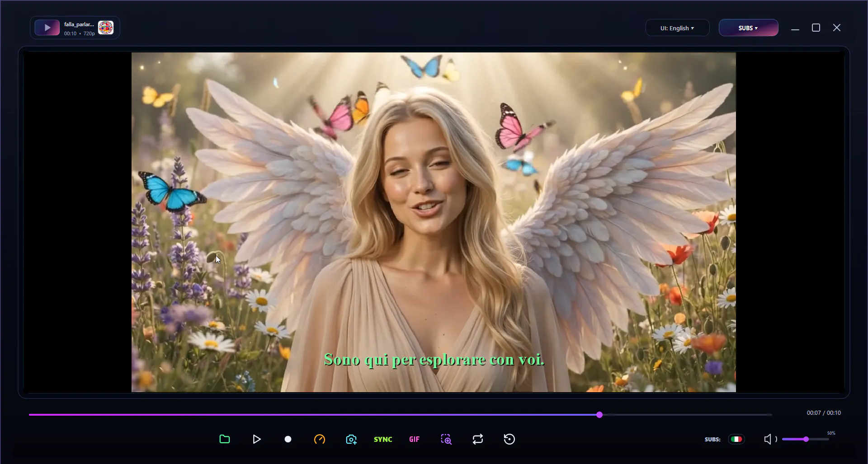Click the video progress bar
The height and width of the screenshot is (464, 868).
coord(400,415)
